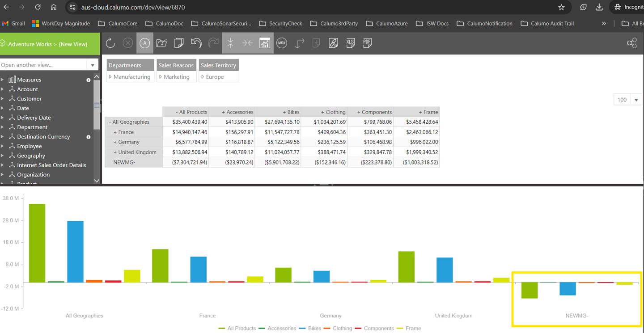Click the swap axes arrow icon
Image resolution: width=644 pixels, height=333 pixels.
(x=299, y=43)
